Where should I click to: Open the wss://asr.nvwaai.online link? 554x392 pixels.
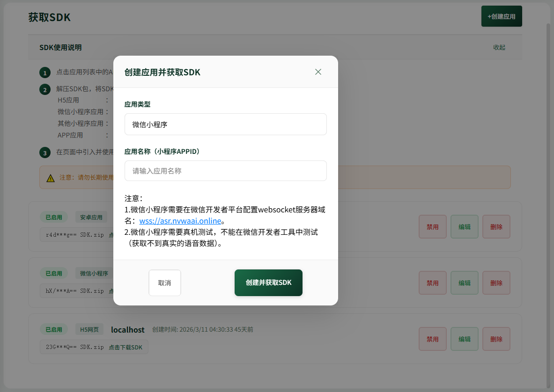181,220
